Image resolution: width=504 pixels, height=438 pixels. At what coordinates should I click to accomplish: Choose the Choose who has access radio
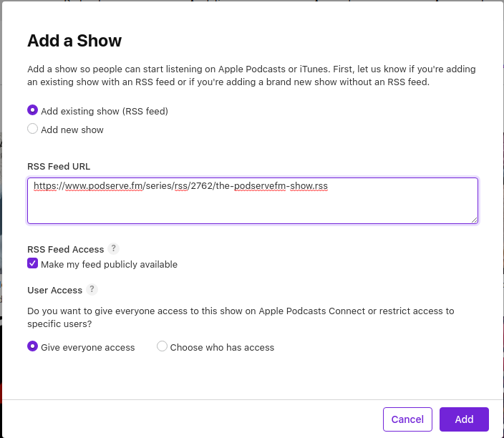162,346
